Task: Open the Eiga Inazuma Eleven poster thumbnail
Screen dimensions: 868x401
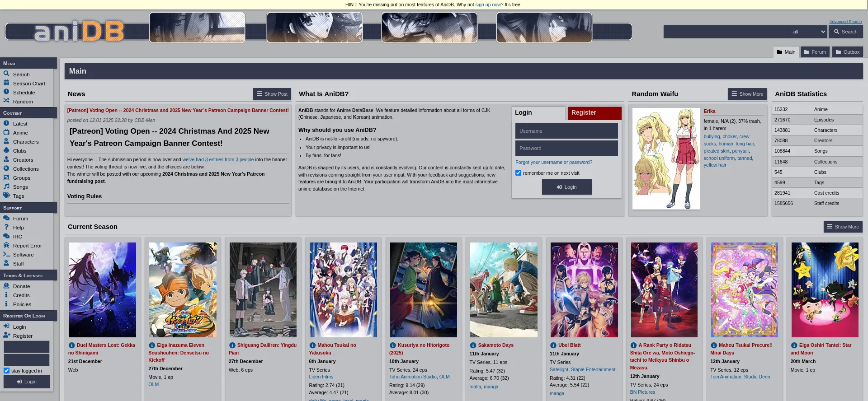Action: (x=183, y=290)
